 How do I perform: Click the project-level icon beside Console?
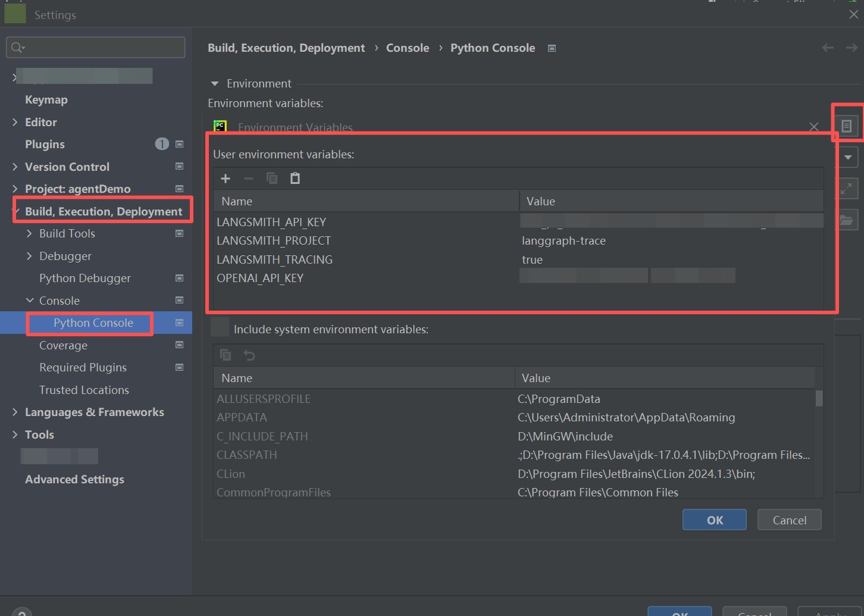(179, 301)
